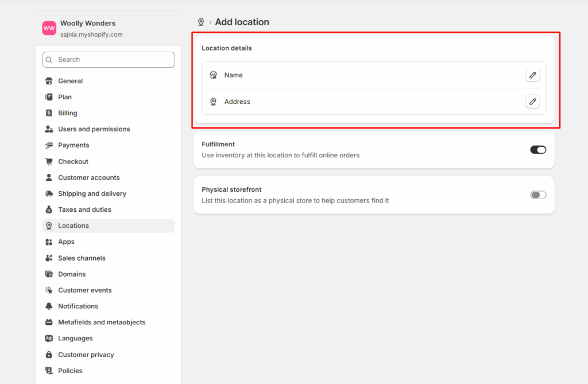Enable the Physical storefront toggle
The width and height of the screenshot is (588, 384).
point(538,195)
